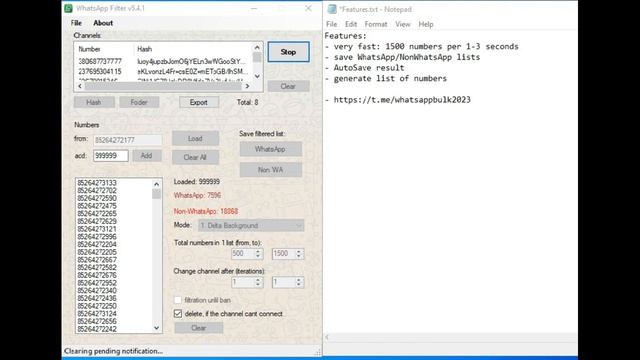Click the 'from' number input field
Screen dimensions: 640x360
128,140
